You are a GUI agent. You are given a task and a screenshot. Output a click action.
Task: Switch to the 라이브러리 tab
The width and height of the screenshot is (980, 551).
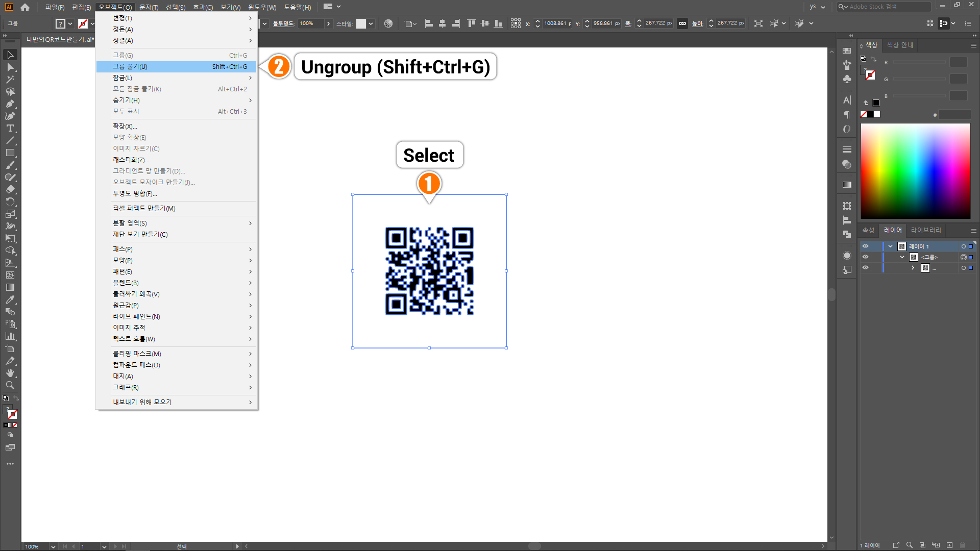925,230
